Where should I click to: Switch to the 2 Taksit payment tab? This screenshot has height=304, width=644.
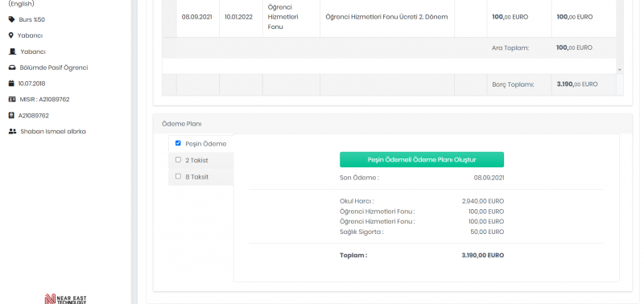pos(200,160)
